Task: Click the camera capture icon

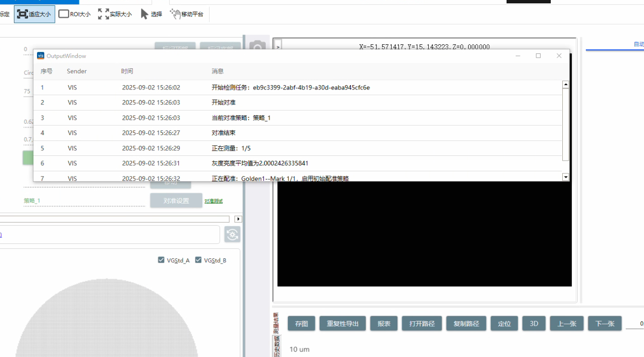Action: (x=257, y=46)
